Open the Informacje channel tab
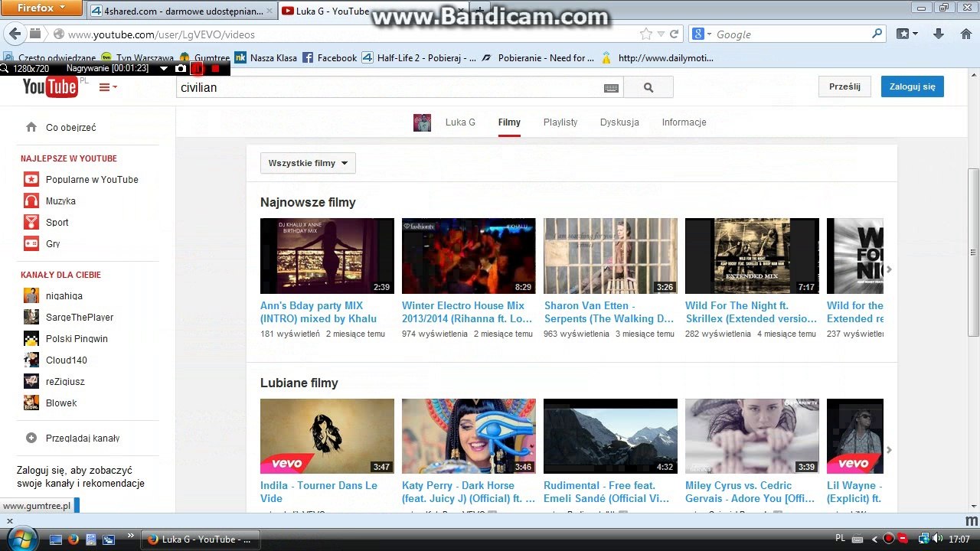The height and width of the screenshot is (551, 980). pos(684,122)
